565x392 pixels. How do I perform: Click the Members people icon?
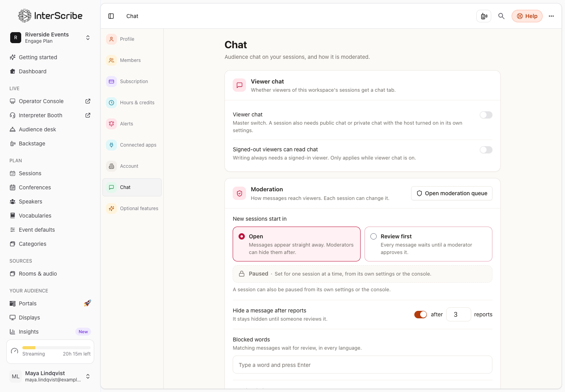(x=111, y=60)
